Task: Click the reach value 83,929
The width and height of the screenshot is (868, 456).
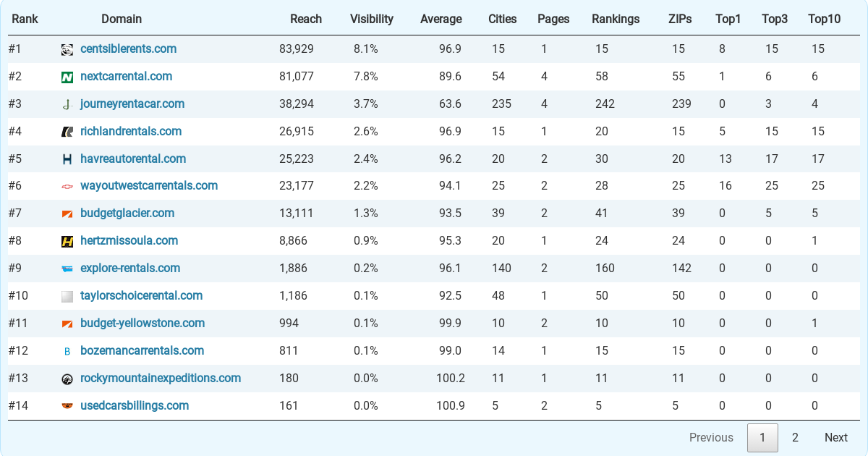Action: [297, 48]
